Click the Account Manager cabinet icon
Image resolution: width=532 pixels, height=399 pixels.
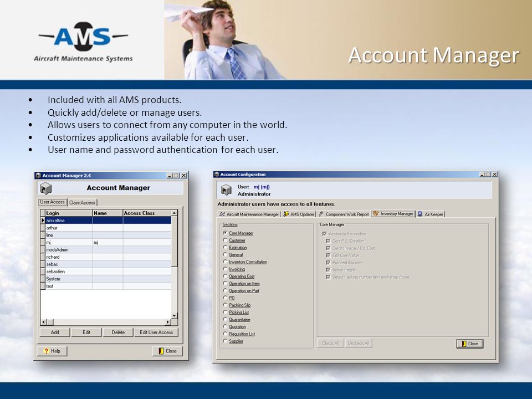coord(46,188)
